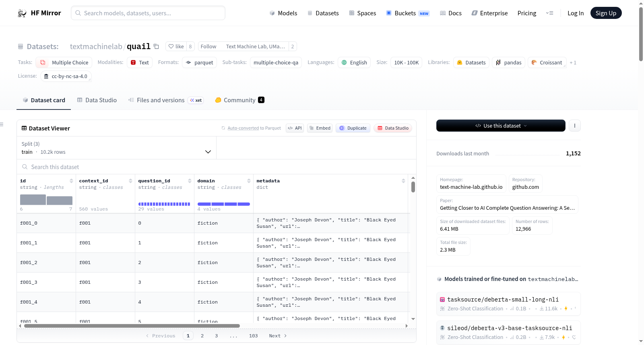Click the Embed button
The width and height of the screenshot is (644, 345).
pyautogui.click(x=320, y=128)
